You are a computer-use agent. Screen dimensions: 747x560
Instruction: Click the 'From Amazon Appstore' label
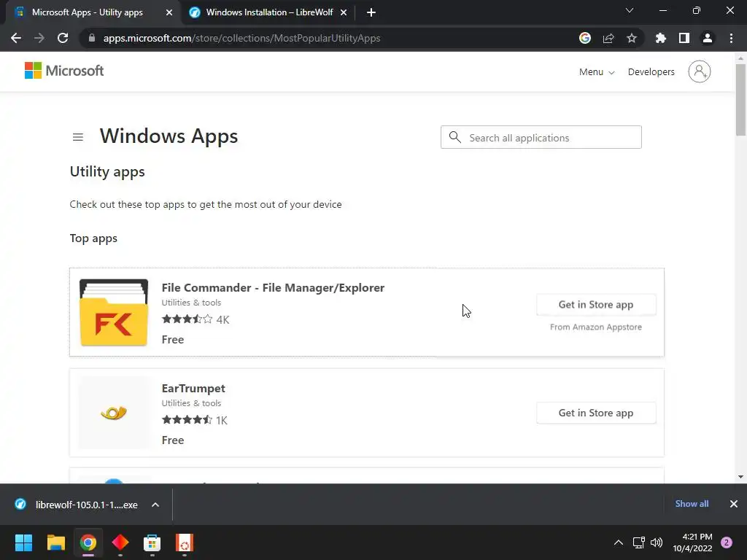point(595,327)
